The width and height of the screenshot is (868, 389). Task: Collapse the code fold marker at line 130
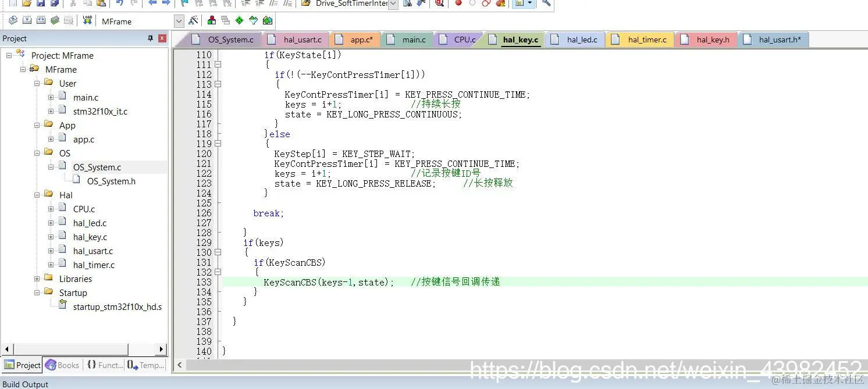point(218,252)
